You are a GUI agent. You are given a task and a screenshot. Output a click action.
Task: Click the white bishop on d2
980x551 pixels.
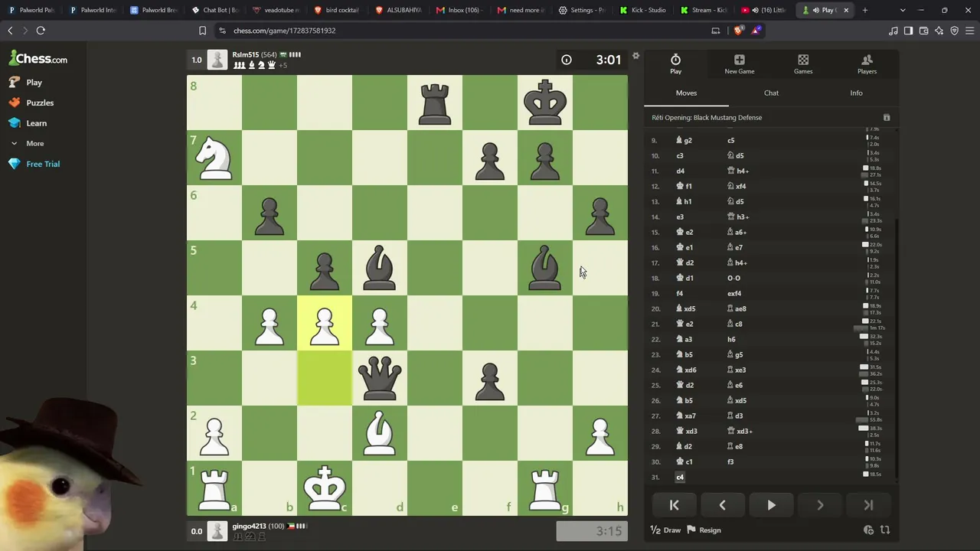pyautogui.click(x=380, y=433)
